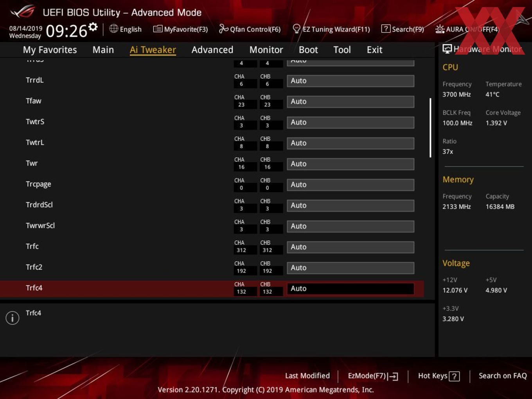Click the Hot Keys question mark icon
This screenshot has height=399, width=532.
454,376
